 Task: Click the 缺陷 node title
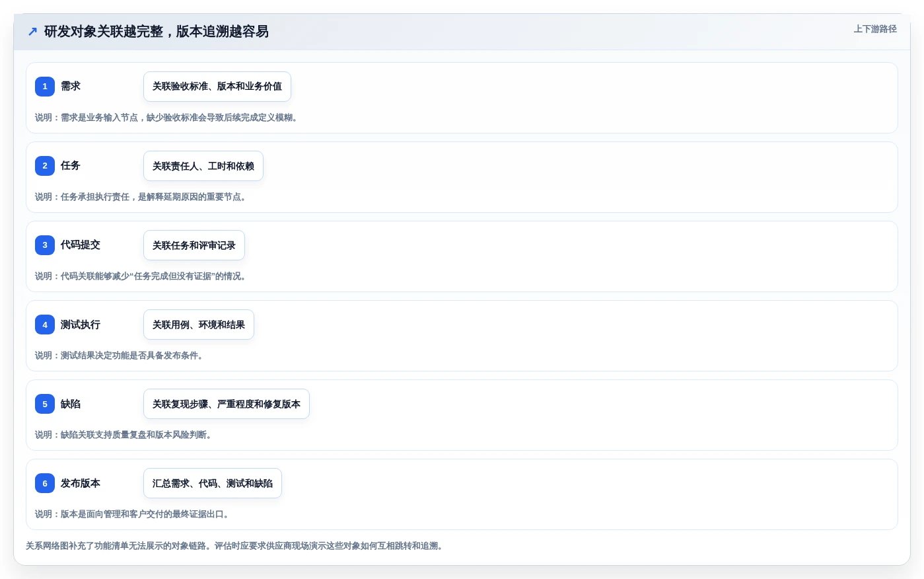pos(71,404)
